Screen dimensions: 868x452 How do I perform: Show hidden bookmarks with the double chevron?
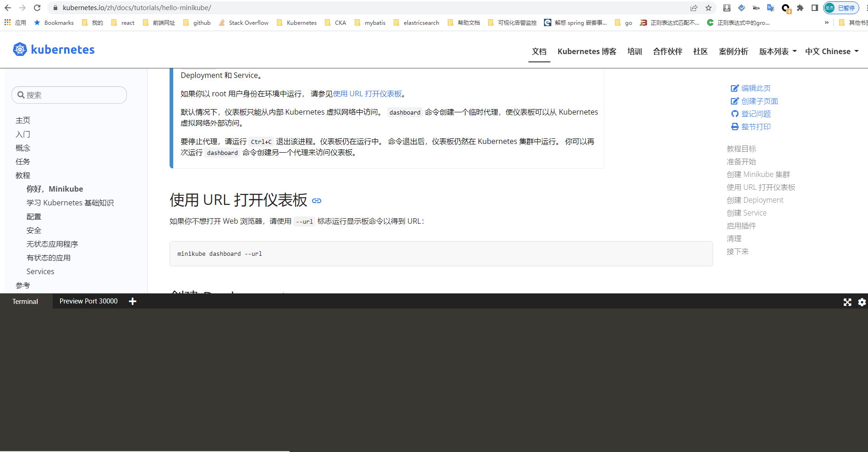tap(827, 22)
